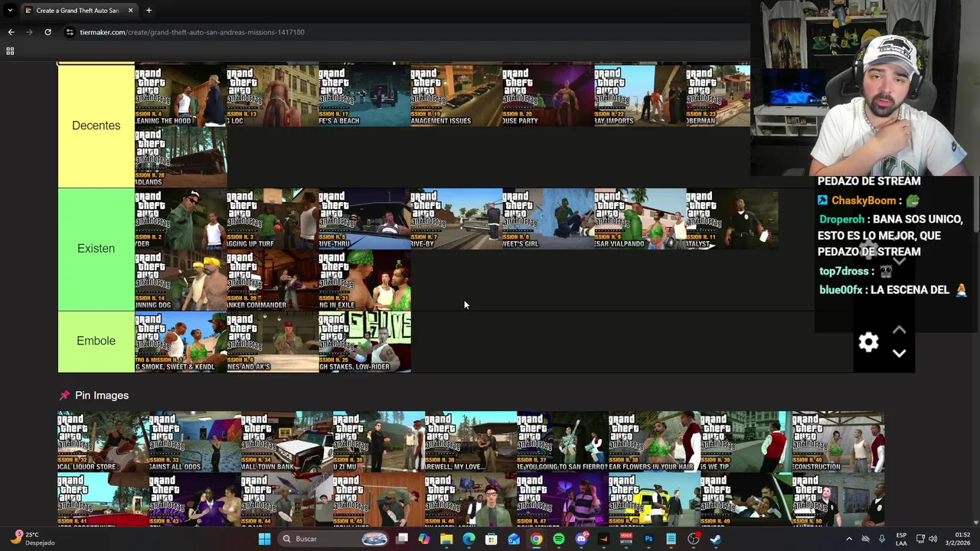Open Microsoft Store from the taskbar
The height and width of the screenshot is (551, 980).
click(x=492, y=539)
